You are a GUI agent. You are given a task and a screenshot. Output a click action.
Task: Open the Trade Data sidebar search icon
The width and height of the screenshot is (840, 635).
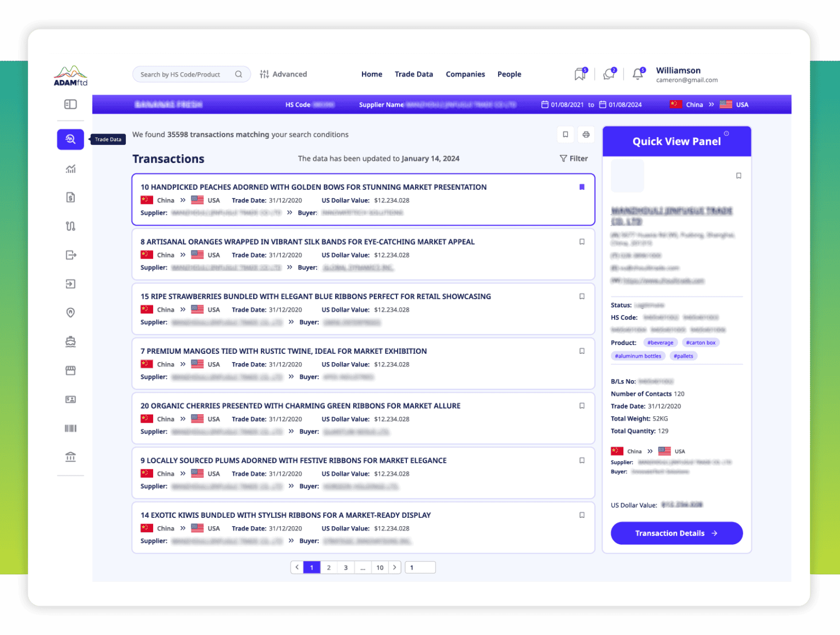click(x=71, y=139)
